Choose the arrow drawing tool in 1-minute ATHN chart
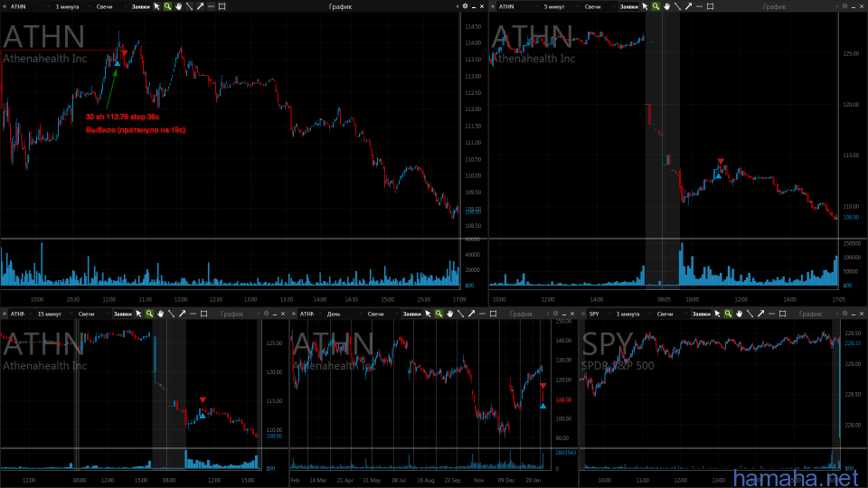Viewport: 868px width, 488px height. pyautogui.click(x=201, y=6)
